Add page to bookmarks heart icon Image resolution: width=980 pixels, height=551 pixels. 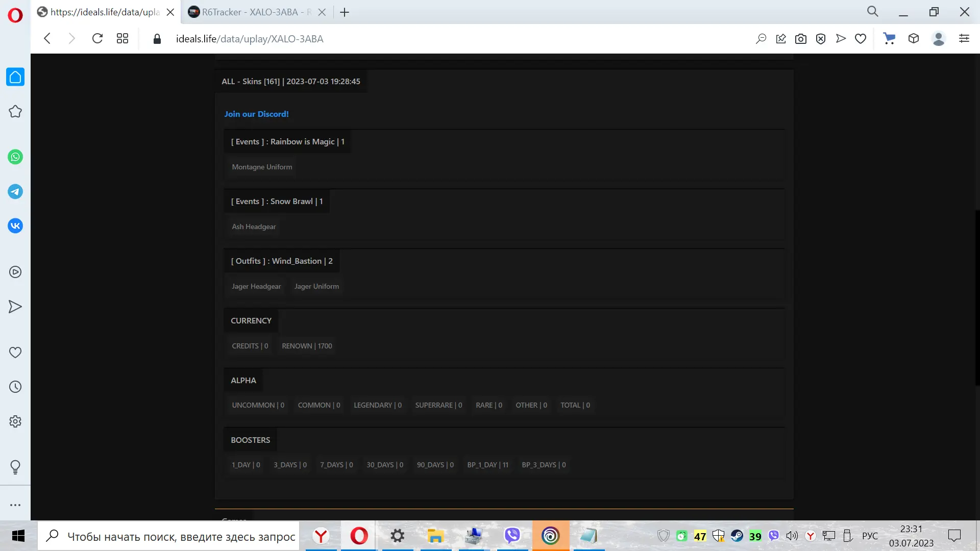pos(861,39)
